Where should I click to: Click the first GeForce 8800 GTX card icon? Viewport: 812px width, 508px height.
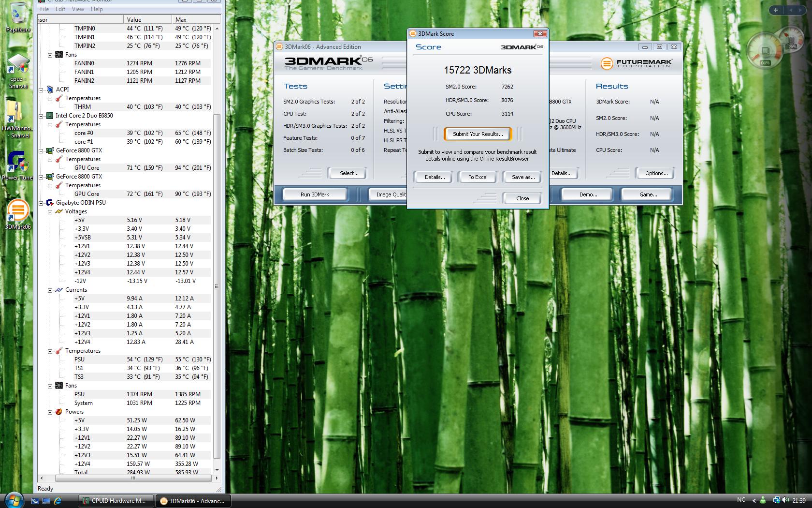click(49, 150)
